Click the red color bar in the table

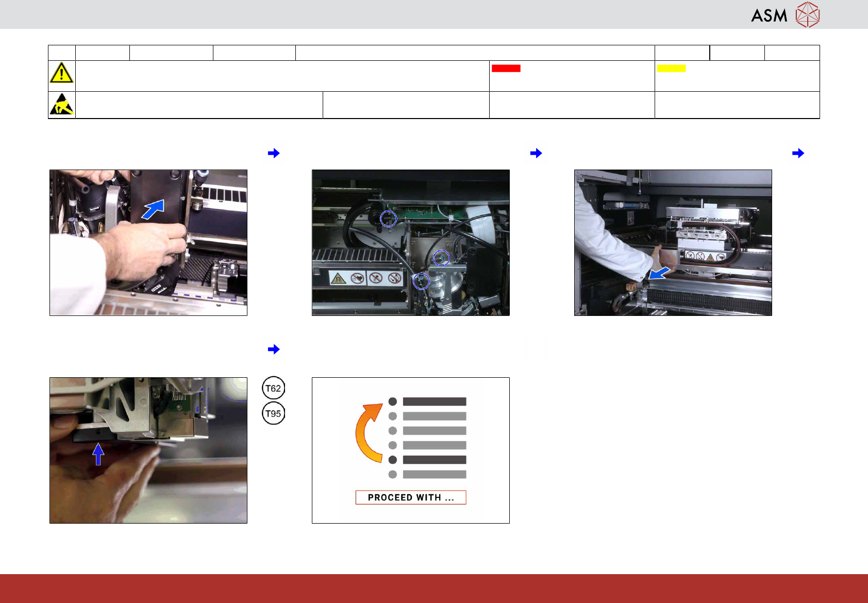pyautogui.click(x=506, y=68)
